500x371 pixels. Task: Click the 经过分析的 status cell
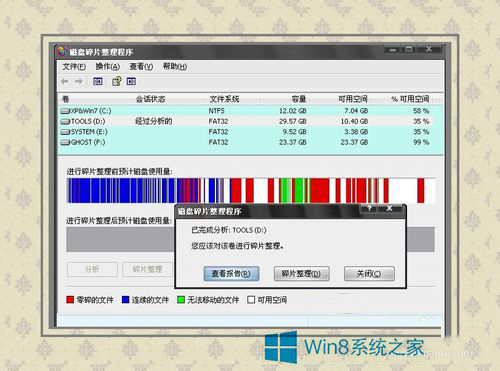[x=153, y=121]
